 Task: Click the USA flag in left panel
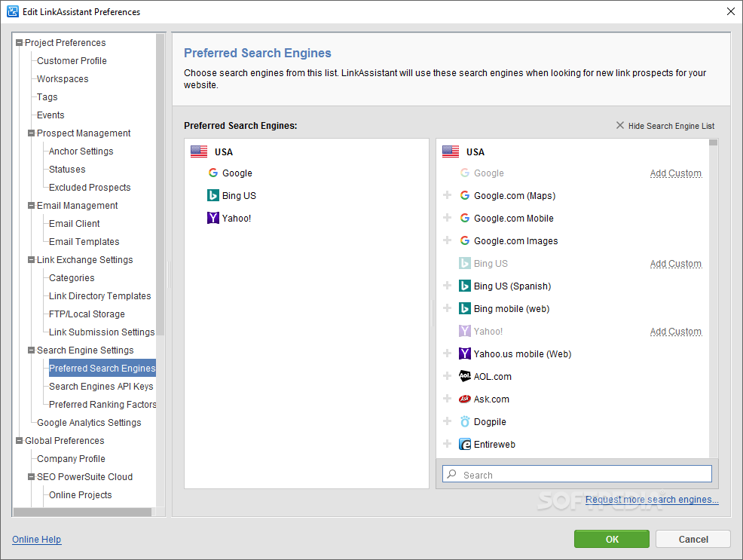(x=199, y=151)
